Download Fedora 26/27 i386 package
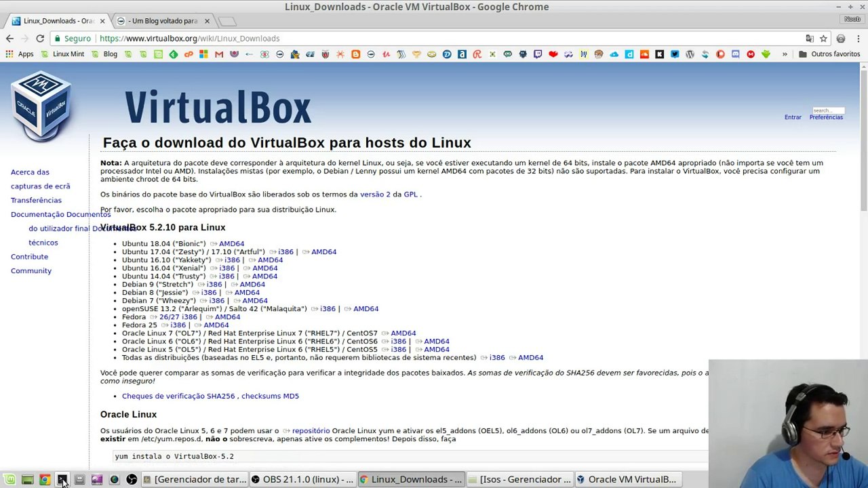Viewport: 868px width, 488px height. pos(178,317)
